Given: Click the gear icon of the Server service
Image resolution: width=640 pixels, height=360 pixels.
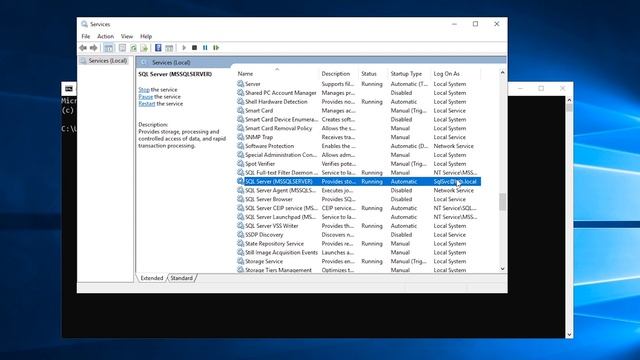Looking at the screenshot, I should pyautogui.click(x=240, y=84).
